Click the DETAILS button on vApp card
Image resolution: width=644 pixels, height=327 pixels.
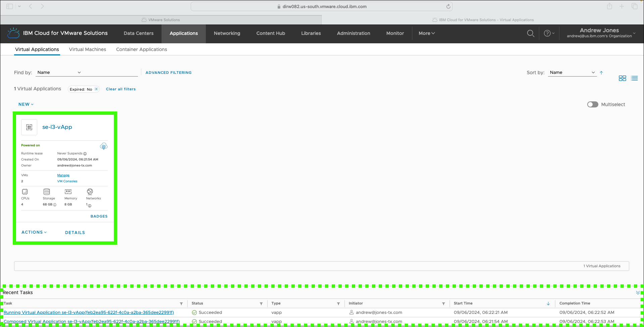75,233
